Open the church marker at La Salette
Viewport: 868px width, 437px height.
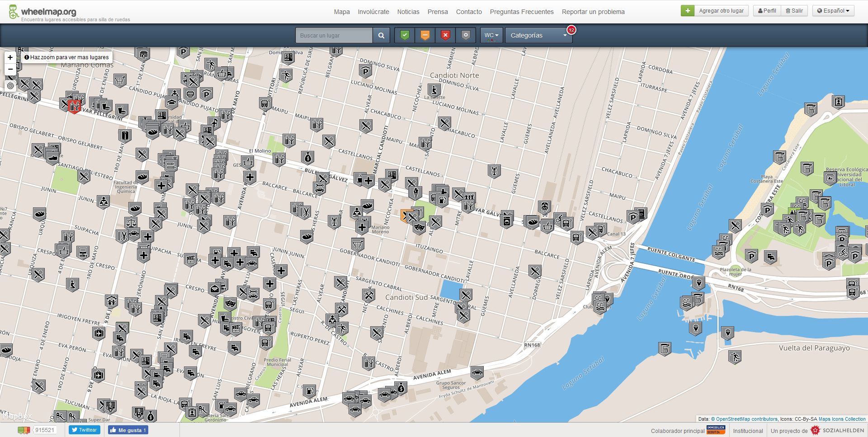(434, 90)
